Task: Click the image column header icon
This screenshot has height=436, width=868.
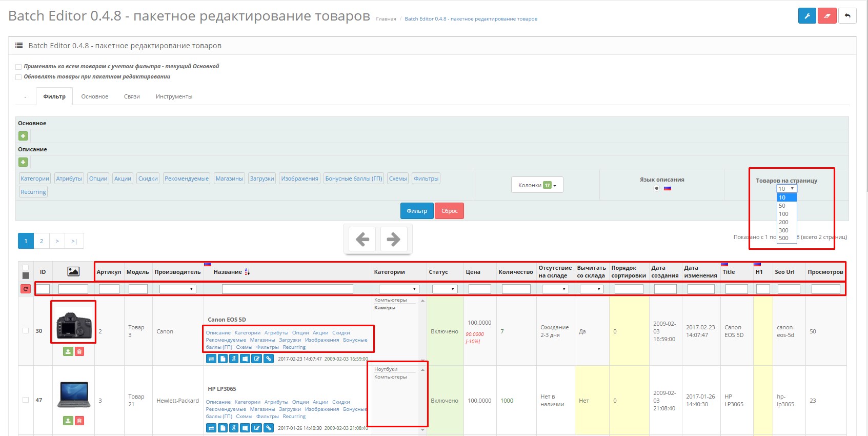Action: [x=73, y=271]
